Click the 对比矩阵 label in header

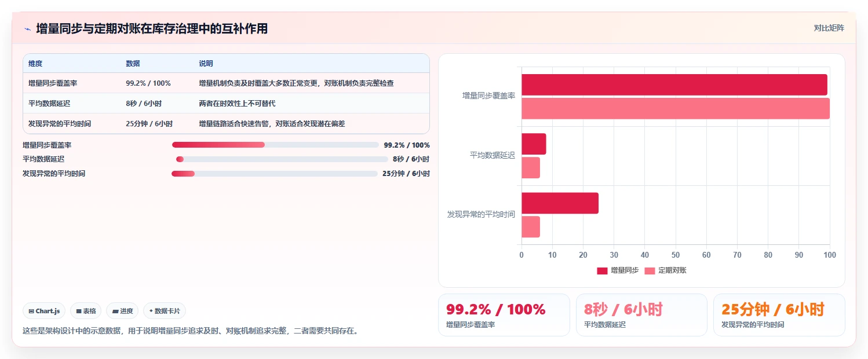tap(829, 28)
